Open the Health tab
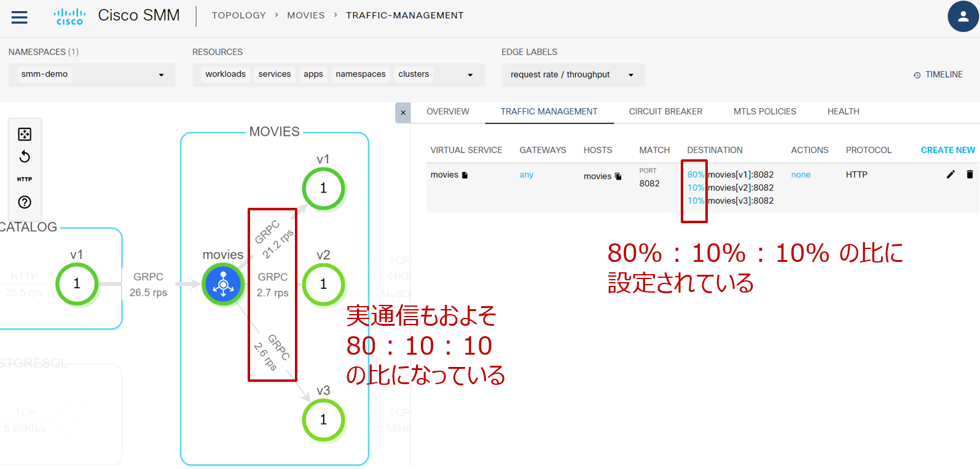The width and height of the screenshot is (980, 469). point(844,111)
